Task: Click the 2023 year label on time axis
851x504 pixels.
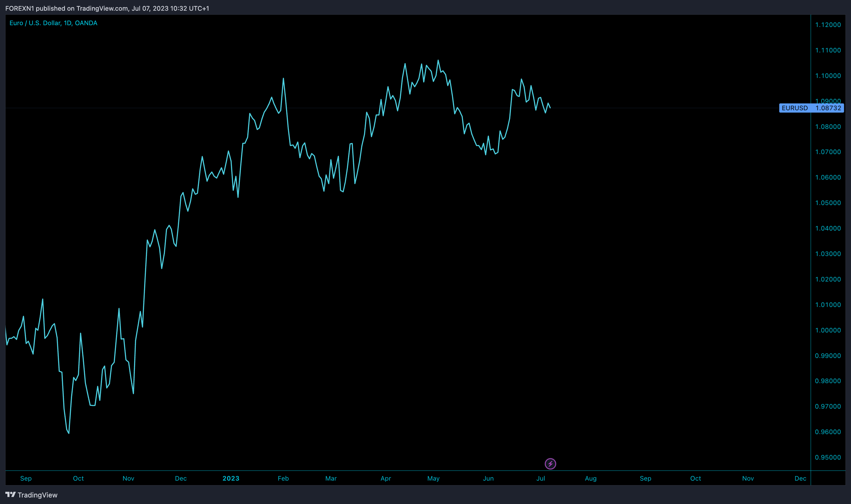Action: tap(231, 478)
